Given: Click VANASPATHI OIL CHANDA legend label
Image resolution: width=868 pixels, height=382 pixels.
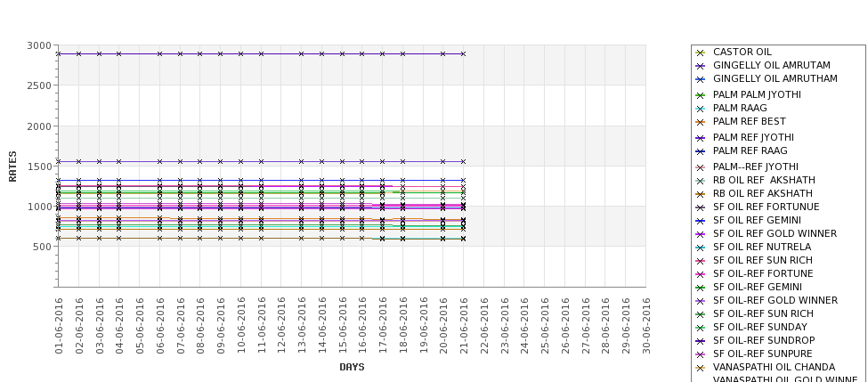Looking at the screenshot, I should (x=774, y=367).
